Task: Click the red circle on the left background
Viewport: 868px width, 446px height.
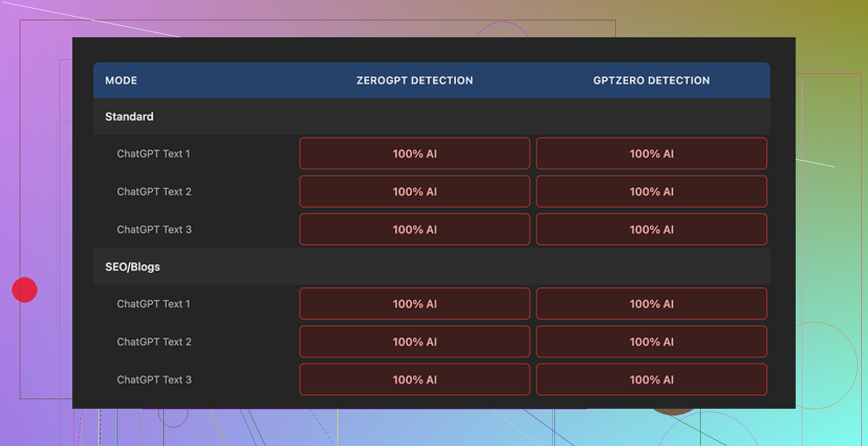Action: (x=24, y=290)
